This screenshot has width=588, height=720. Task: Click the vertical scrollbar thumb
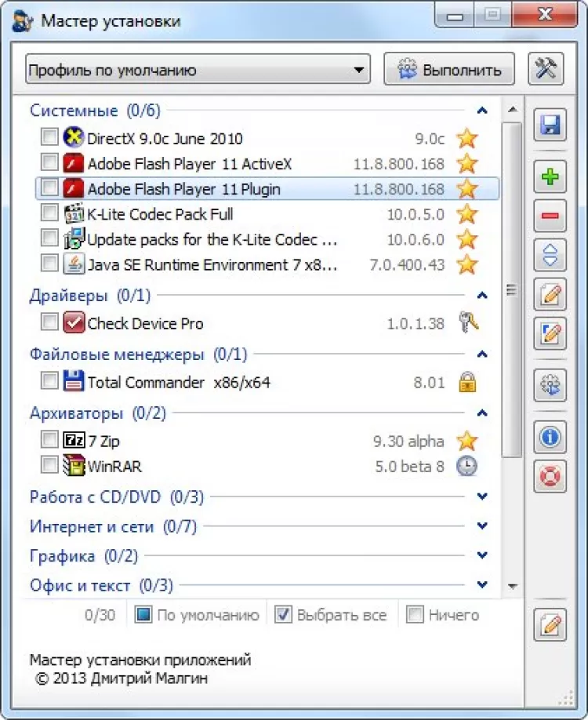512,289
